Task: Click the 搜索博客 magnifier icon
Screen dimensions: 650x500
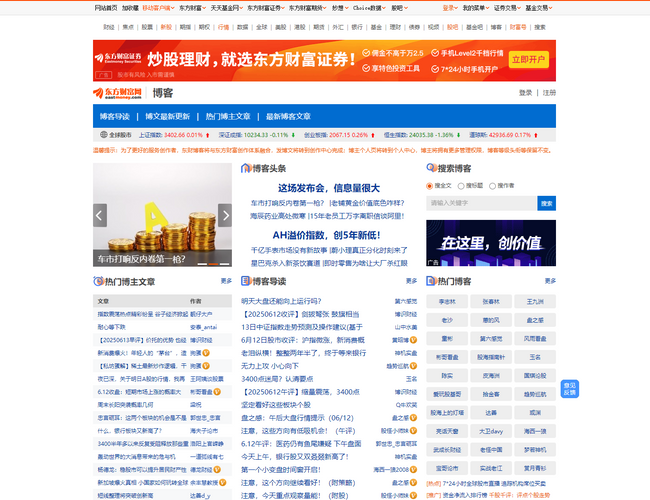Action: click(431, 169)
